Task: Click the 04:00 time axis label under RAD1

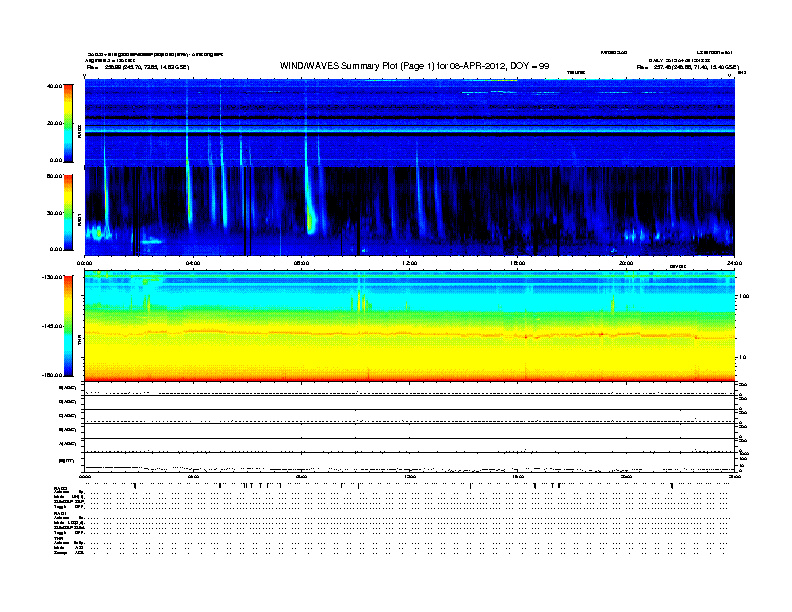Action: pos(194,263)
